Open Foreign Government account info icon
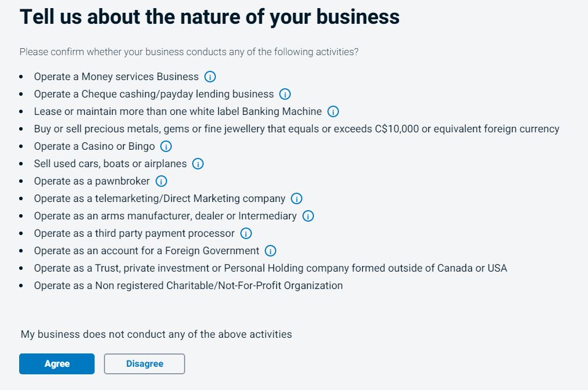 (x=270, y=251)
